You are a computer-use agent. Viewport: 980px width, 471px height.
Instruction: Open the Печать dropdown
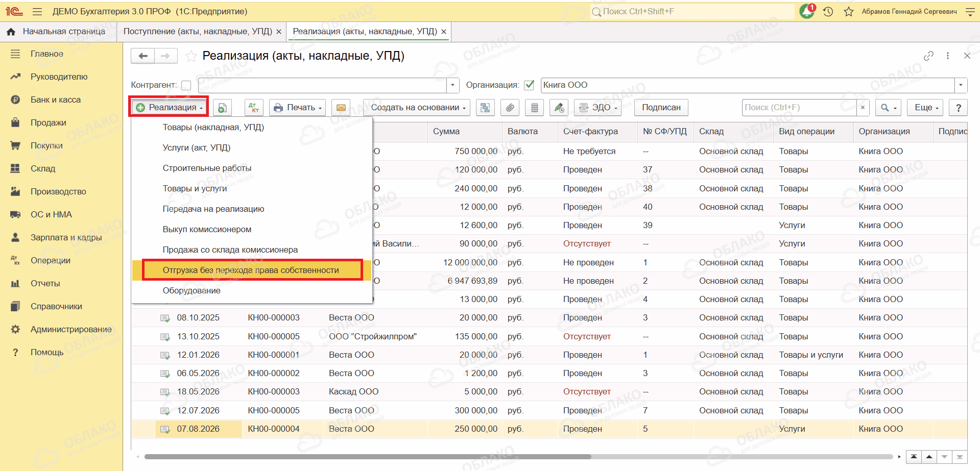tap(298, 108)
